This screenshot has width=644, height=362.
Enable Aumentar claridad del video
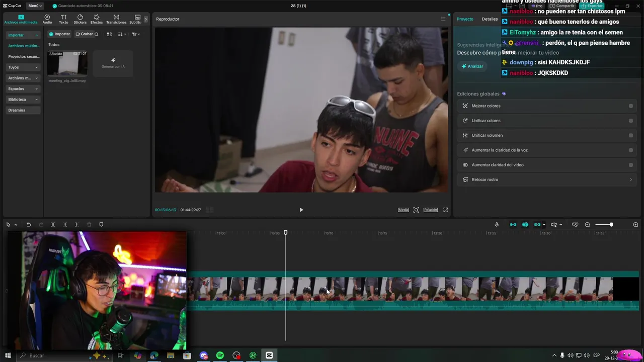pos(631,165)
